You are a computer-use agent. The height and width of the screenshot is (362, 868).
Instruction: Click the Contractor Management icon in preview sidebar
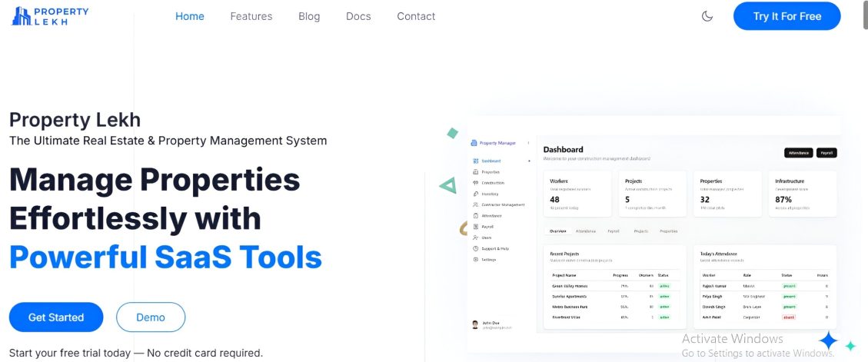(x=476, y=204)
